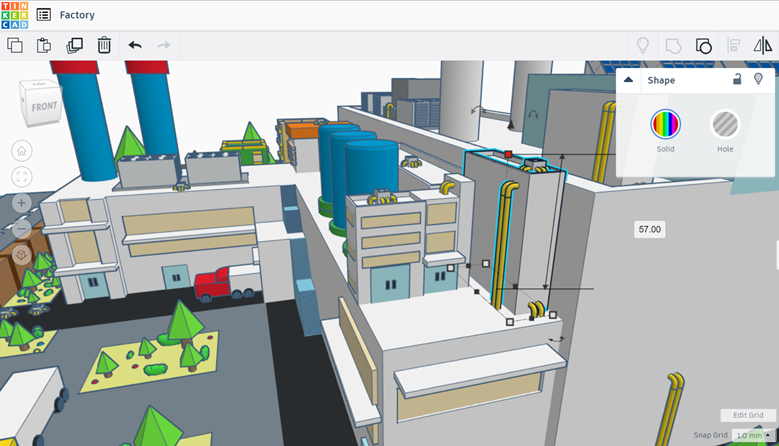Reset to Home view
This screenshot has height=446, width=779.
coord(21,151)
